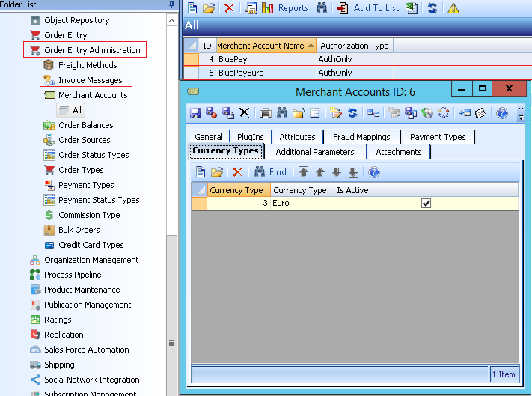Refresh the merchant accounts list
The width and height of the screenshot is (532, 396).
[x=432, y=8]
